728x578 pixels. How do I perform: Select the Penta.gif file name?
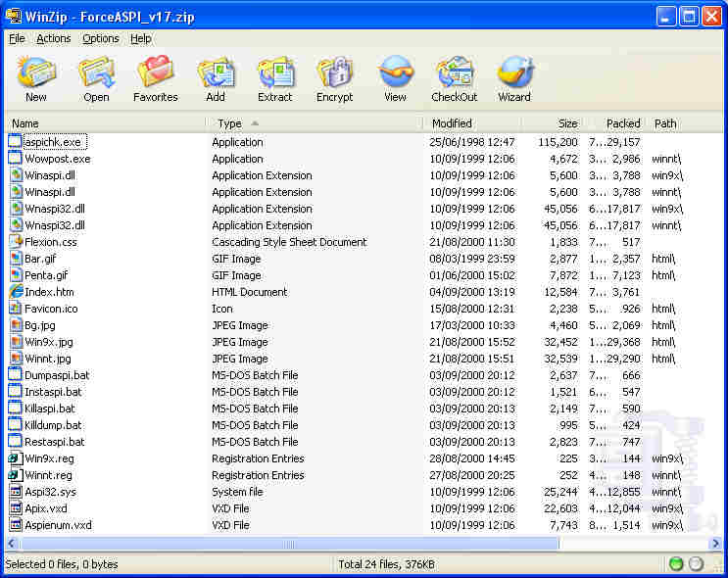(46, 275)
